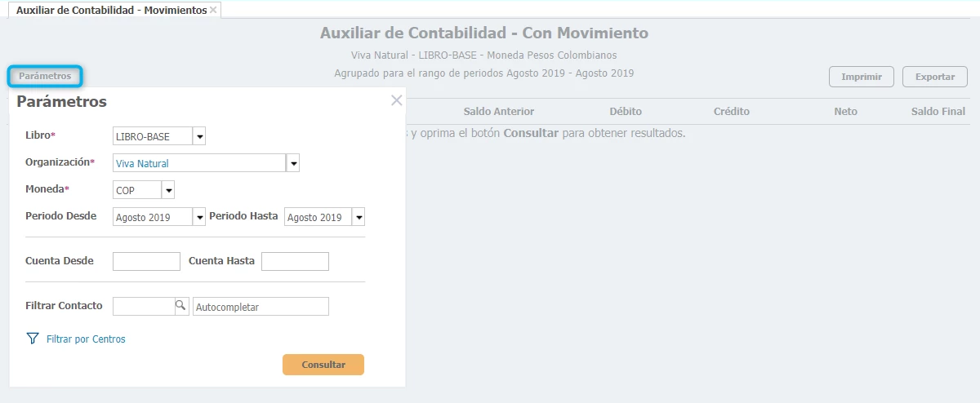This screenshot has height=403, width=980.
Task: Open the Periodo Desde dropdown arrow
Action: tap(199, 217)
